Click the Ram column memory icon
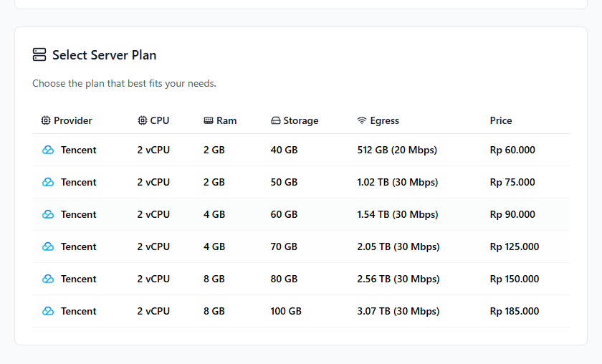The image size is (602, 364). (x=209, y=120)
